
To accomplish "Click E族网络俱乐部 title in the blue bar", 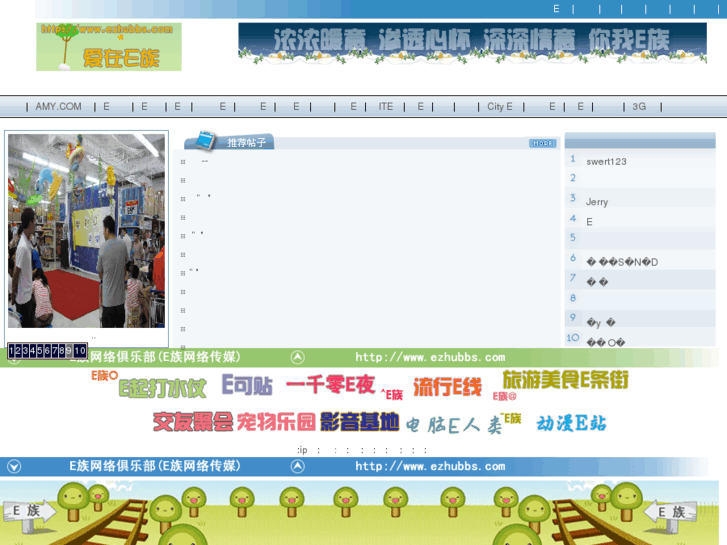I will [155, 466].
